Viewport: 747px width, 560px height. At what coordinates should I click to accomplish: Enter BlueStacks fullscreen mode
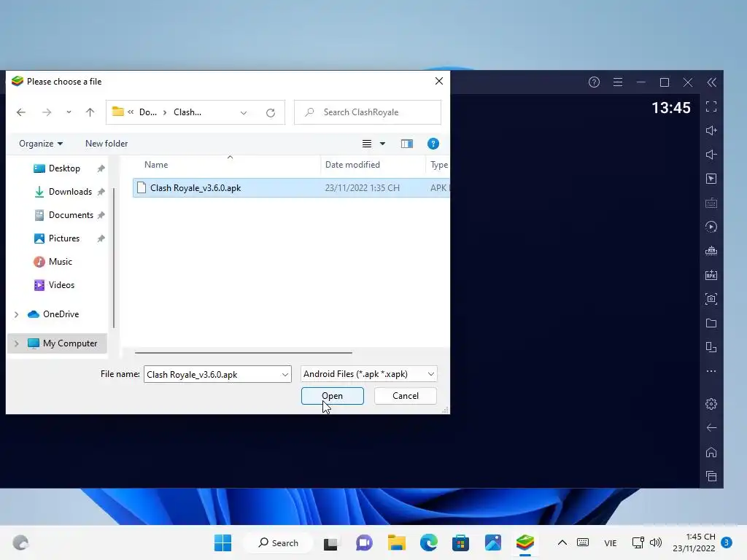(x=711, y=106)
